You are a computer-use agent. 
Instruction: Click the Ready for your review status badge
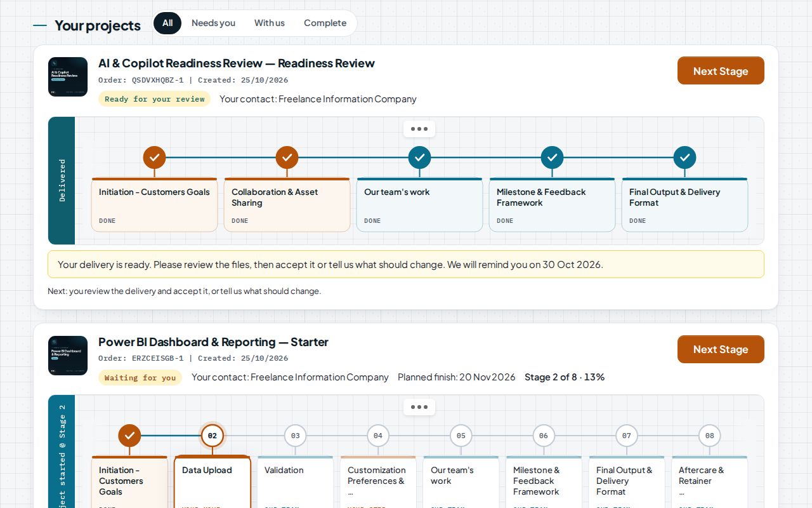(x=154, y=99)
